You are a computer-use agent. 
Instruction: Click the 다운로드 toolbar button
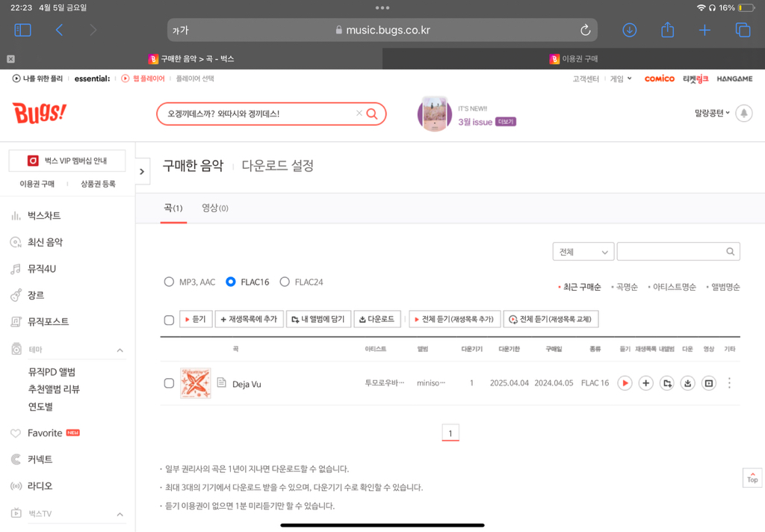click(377, 319)
